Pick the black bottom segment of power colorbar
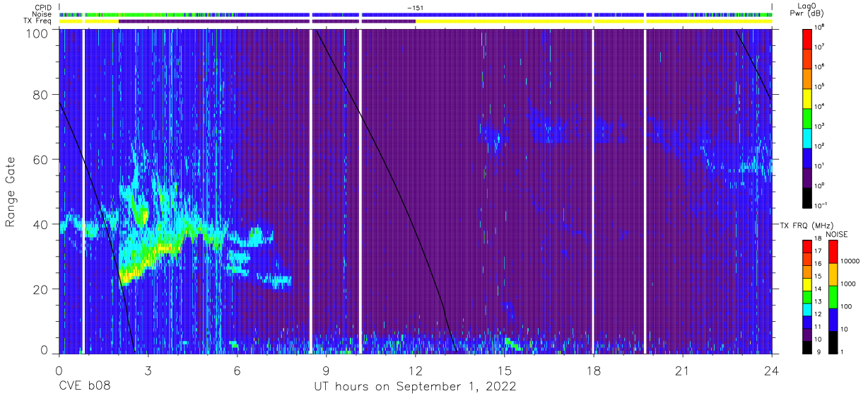Screen dimensions: 868x401 (x=807, y=197)
